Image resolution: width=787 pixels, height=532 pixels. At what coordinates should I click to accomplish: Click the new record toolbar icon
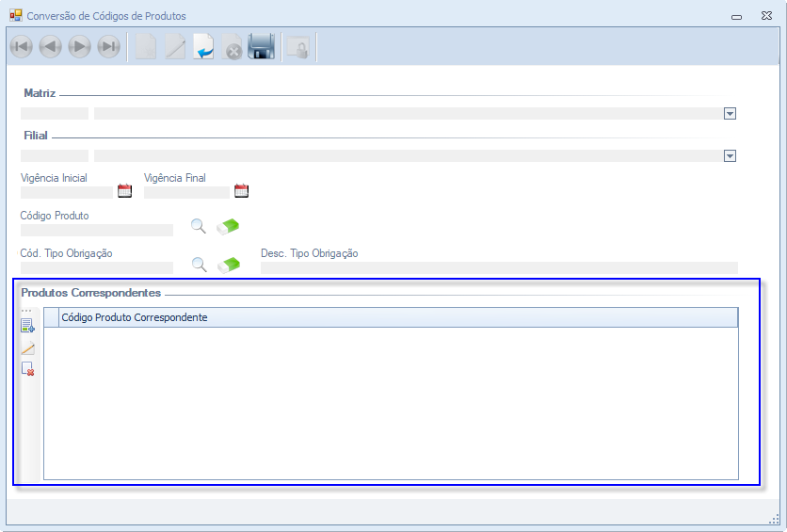tap(146, 47)
